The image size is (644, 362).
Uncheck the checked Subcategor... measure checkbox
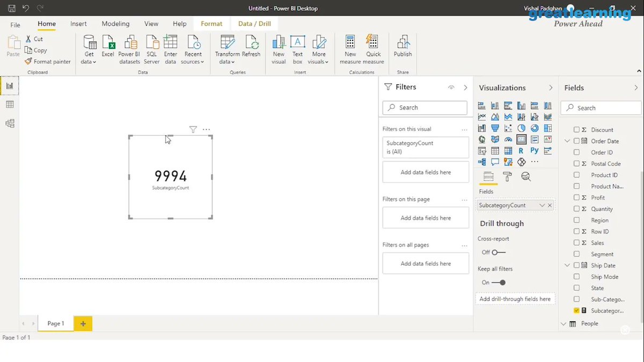(576, 310)
